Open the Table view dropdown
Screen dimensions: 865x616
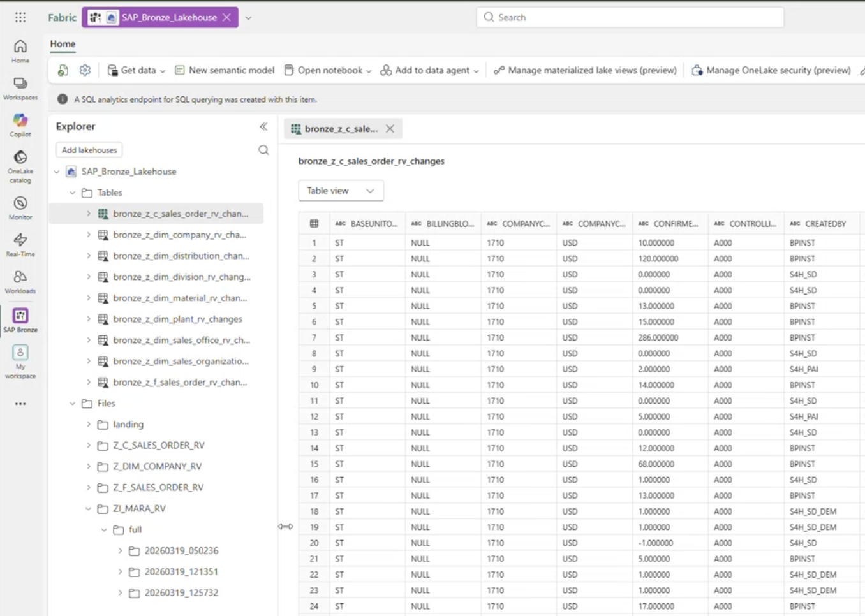341,191
